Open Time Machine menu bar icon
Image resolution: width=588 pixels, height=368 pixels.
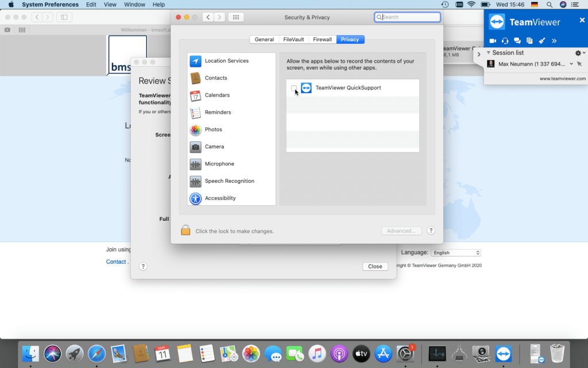445,5
